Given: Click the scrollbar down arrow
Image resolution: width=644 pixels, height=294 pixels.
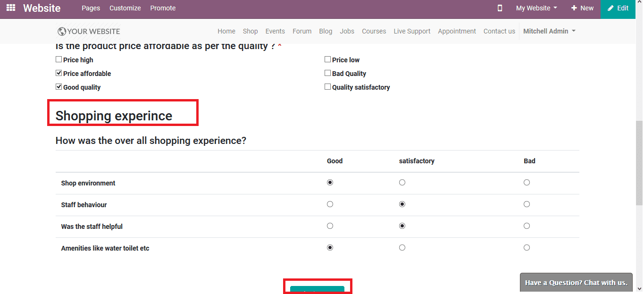Looking at the screenshot, I should 639,289.
